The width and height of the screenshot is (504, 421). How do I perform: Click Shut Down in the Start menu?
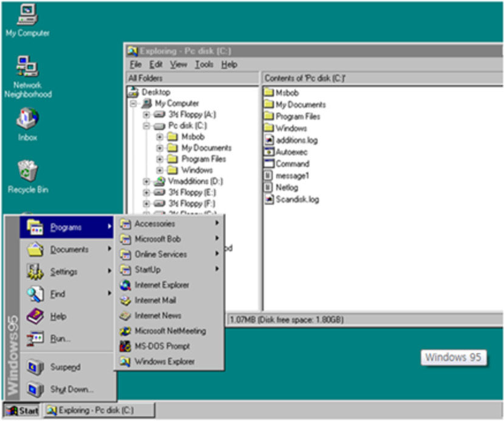(x=72, y=389)
